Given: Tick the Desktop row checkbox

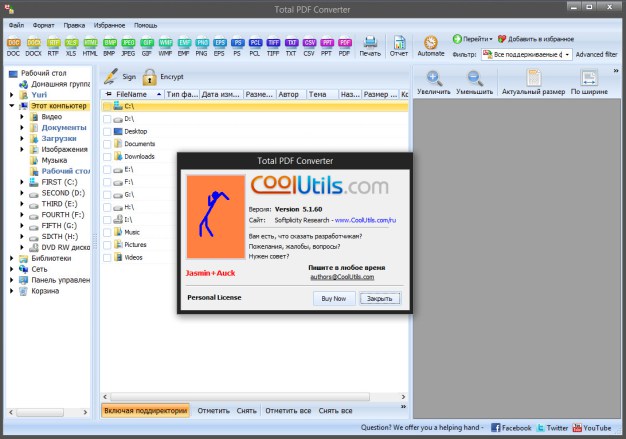Looking at the screenshot, I should pyautogui.click(x=107, y=132).
